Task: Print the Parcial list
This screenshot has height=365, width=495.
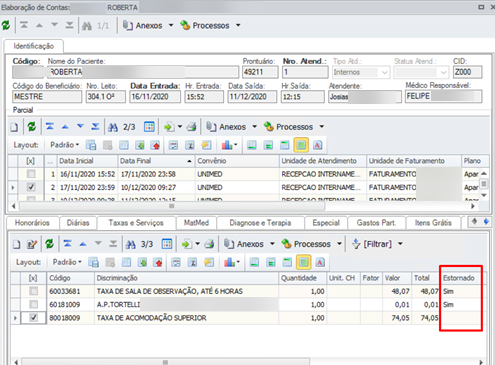Action: [x=191, y=127]
